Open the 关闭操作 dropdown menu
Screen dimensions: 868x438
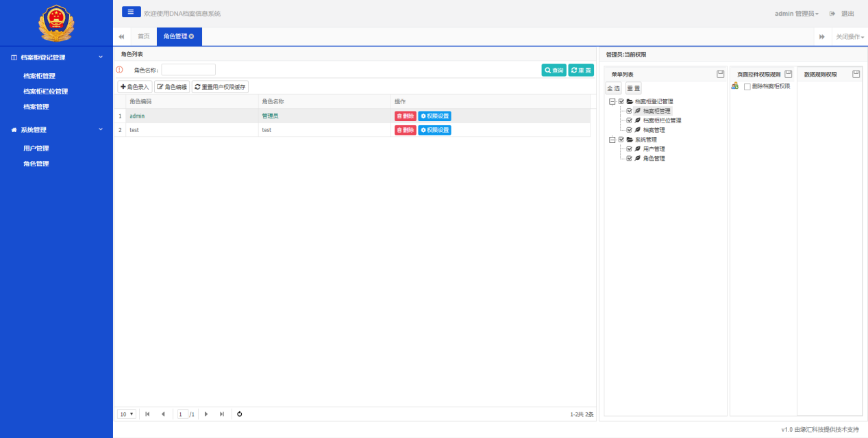point(850,37)
